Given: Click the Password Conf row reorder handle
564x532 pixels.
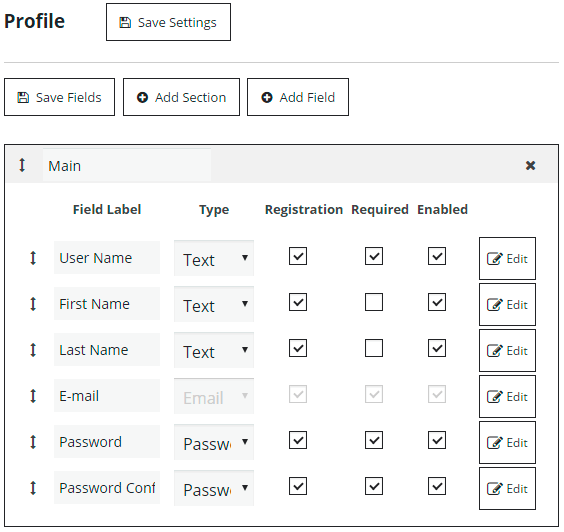Looking at the screenshot, I should click(x=33, y=488).
